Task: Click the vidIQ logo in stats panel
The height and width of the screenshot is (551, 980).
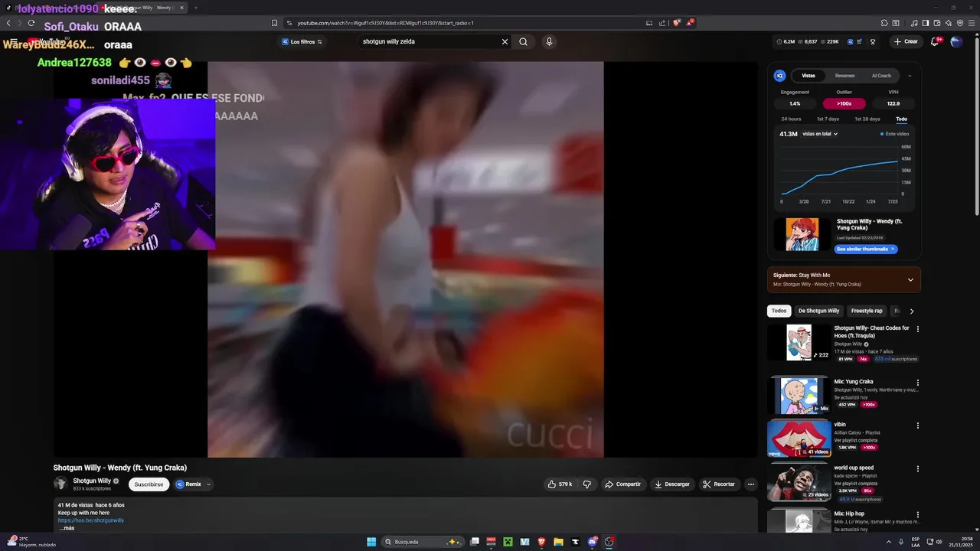Action: pos(780,76)
